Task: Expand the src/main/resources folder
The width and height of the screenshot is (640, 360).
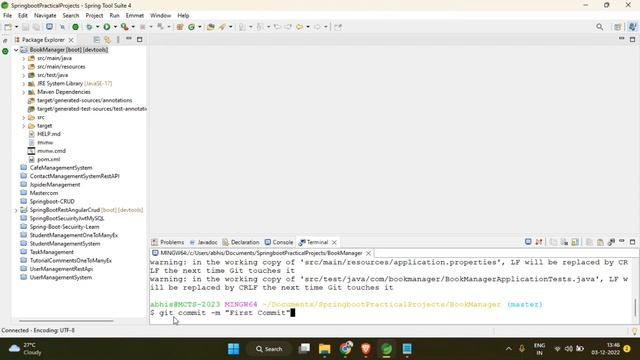Action: 24,67
